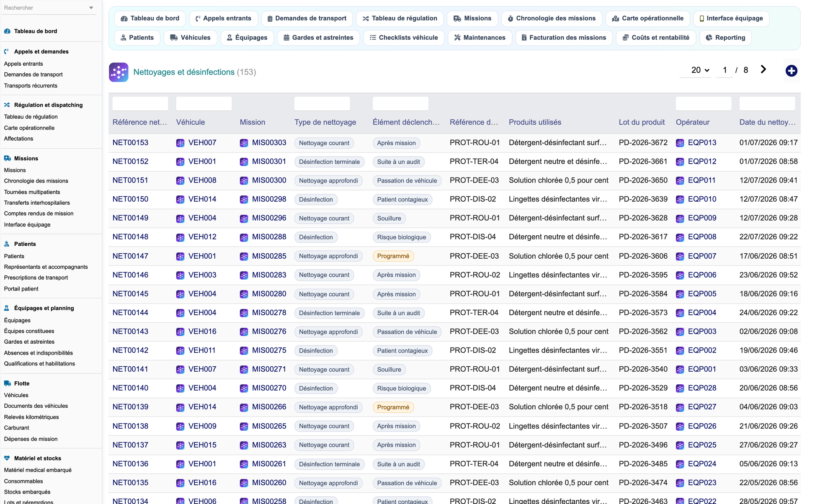Click vehicle icon beside VEH011
The height and width of the screenshot is (504, 815).
pos(180,350)
